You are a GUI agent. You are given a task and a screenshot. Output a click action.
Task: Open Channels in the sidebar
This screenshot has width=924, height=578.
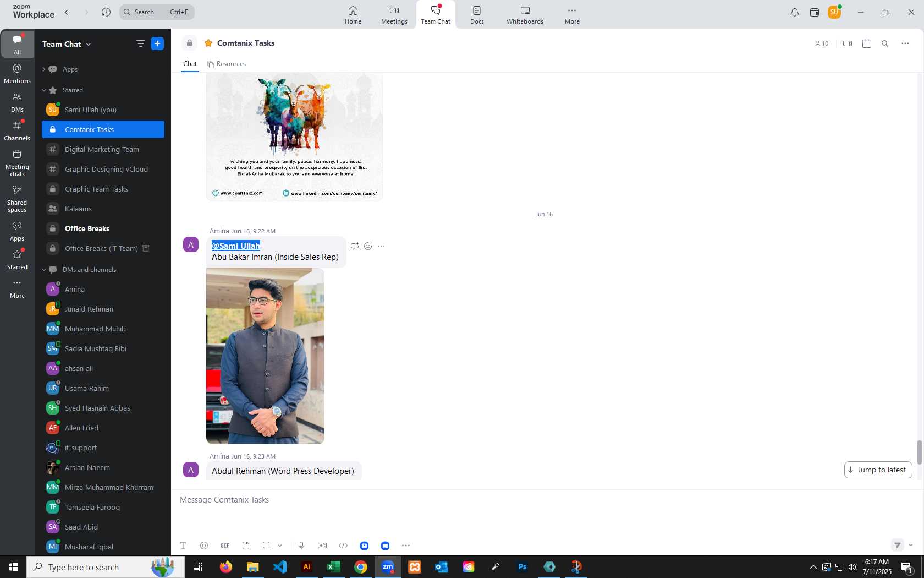click(x=17, y=130)
